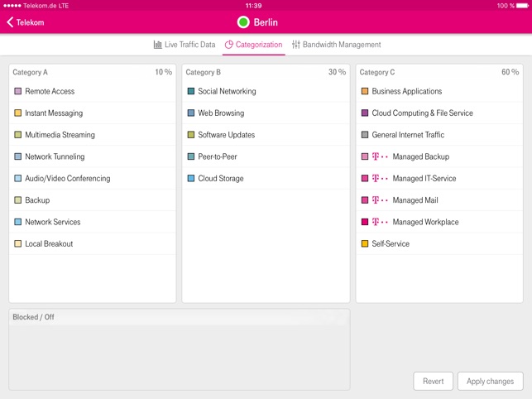Select the Multimedia Streaming item in Category A
Image resolution: width=532 pixels, height=399 pixels.
pos(93,135)
